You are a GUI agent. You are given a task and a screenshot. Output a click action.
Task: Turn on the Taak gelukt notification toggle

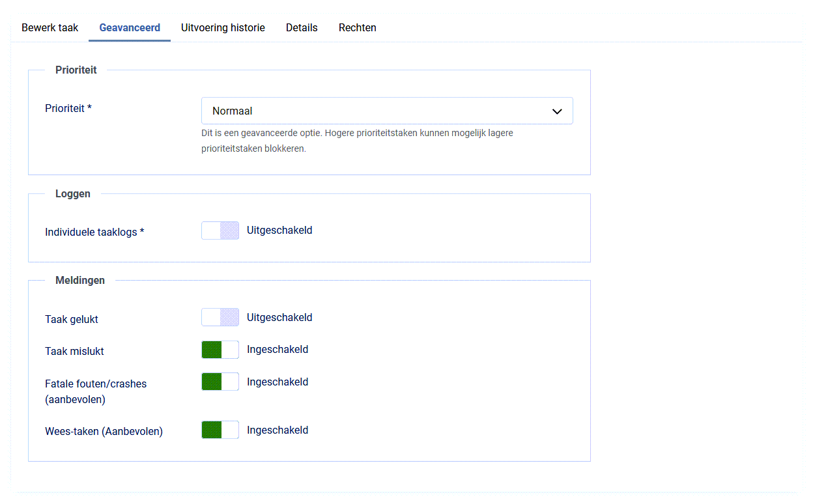(220, 317)
